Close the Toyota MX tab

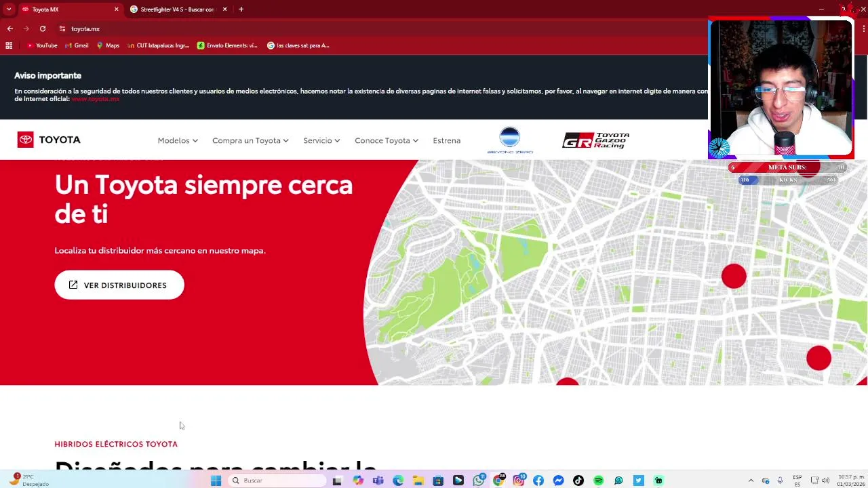(117, 9)
